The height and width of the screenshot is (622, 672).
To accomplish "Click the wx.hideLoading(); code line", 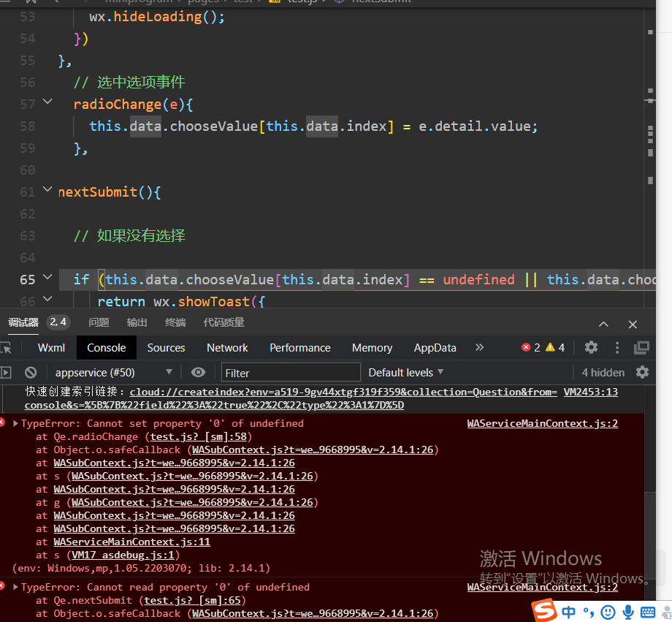I will pos(157,17).
